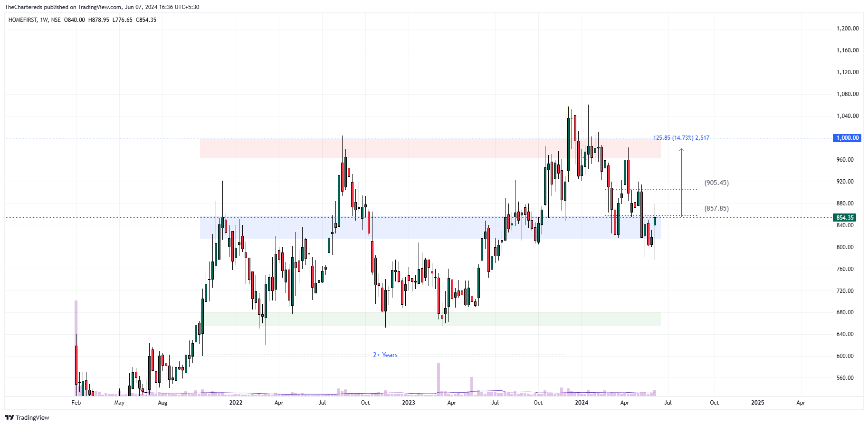Click the 1,120.00 price axis label
Screen dimensions: 868x426
848,72
